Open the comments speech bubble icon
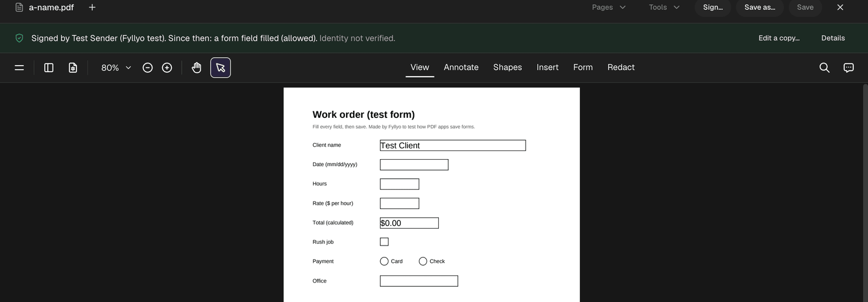868x302 pixels. 848,68
